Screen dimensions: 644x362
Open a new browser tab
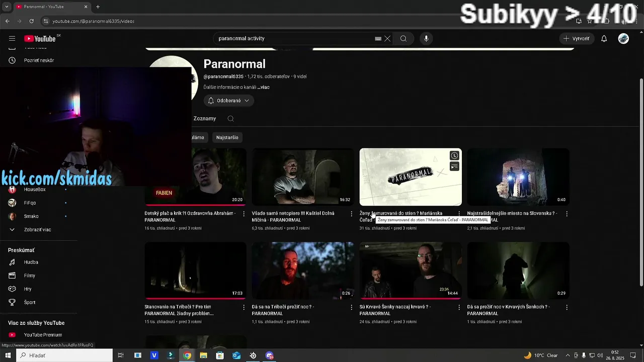pos(98,7)
